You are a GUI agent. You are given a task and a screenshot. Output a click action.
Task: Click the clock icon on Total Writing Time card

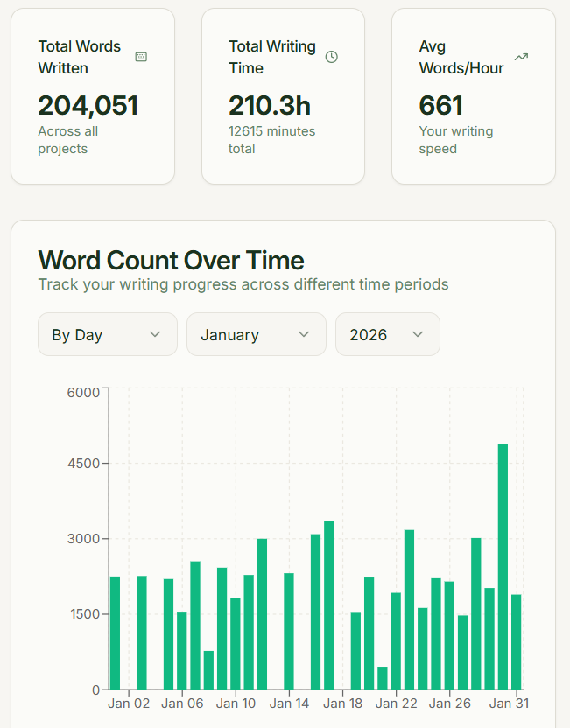331,56
